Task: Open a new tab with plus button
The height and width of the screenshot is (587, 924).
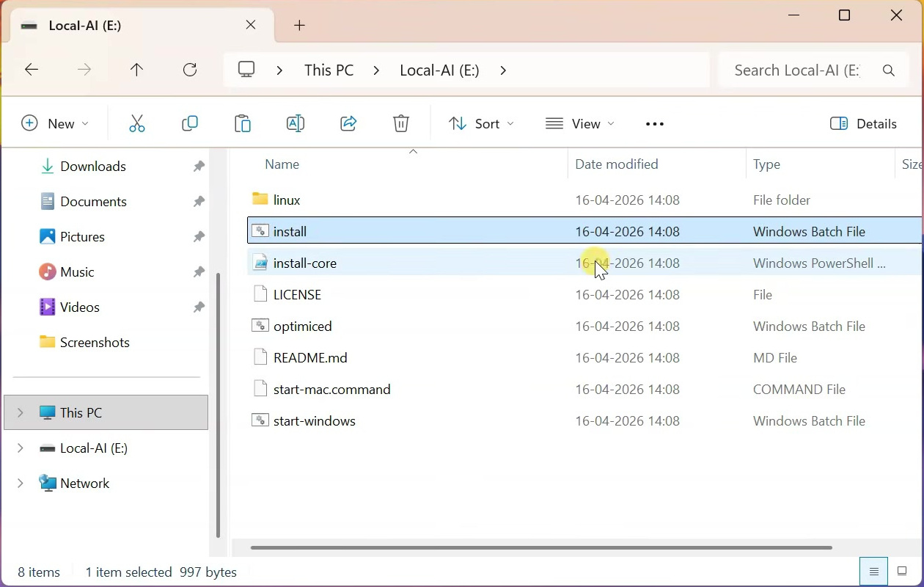Action: tap(300, 26)
